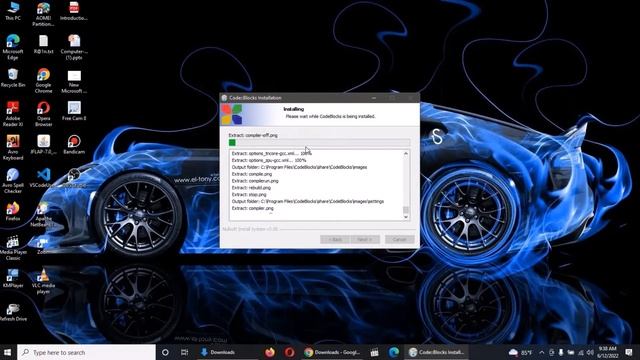Show hidden system tray icons
This screenshot has width=640, height=360.
542,352
